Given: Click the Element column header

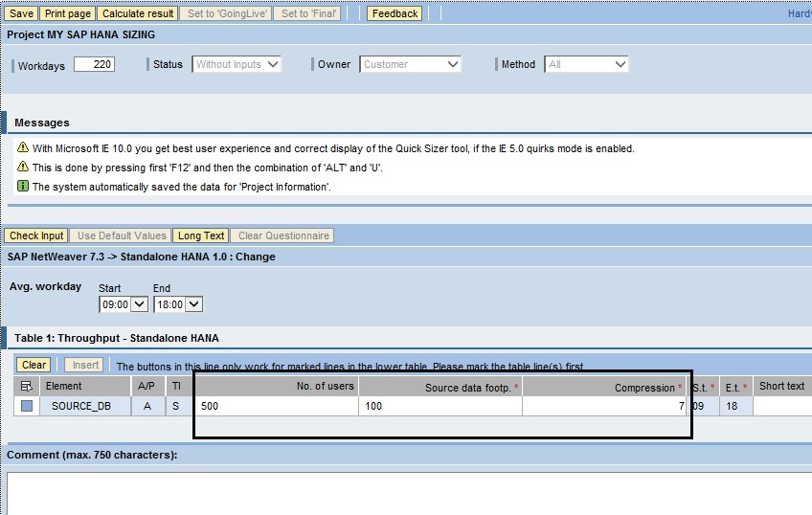Looking at the screenshot, I should pyautogui.click(x=85, y=386).
